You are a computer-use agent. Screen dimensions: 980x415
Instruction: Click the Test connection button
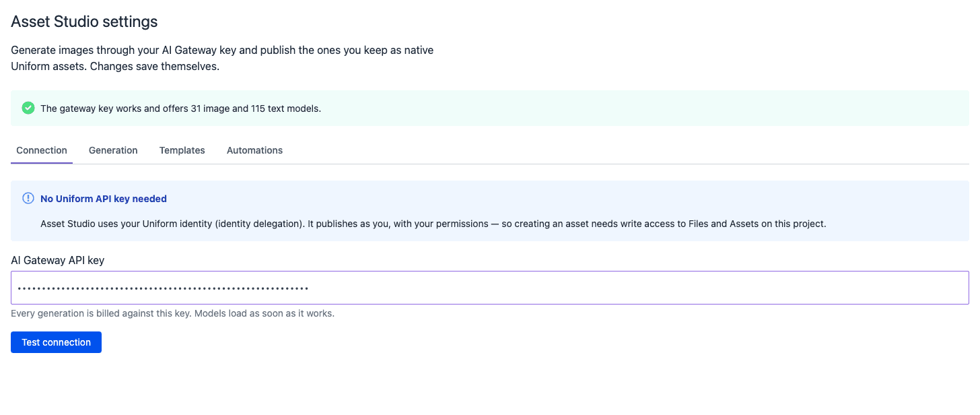(x=56, y=342)
